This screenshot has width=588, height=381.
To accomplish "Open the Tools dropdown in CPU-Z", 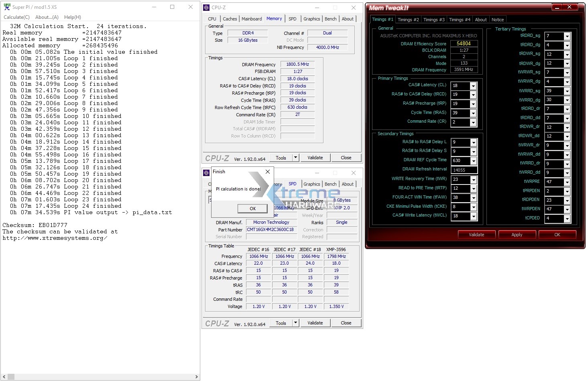I will click(x=296, y=157).
